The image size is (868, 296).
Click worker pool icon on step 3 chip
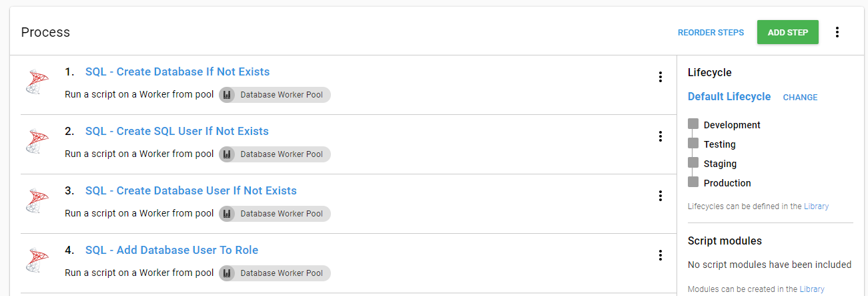point(227,214)
